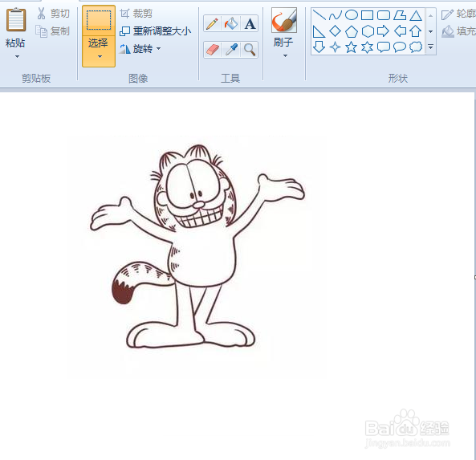Select the five-point star shape

351,47
